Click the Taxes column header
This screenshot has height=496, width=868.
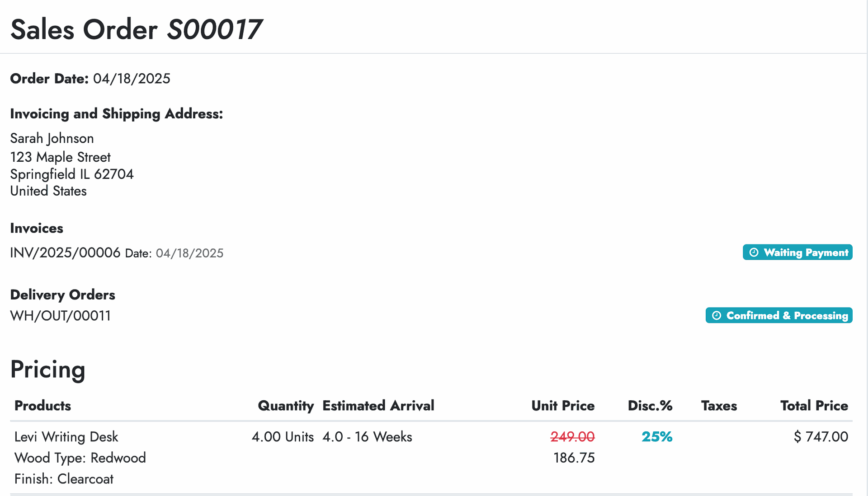[719, 406]
